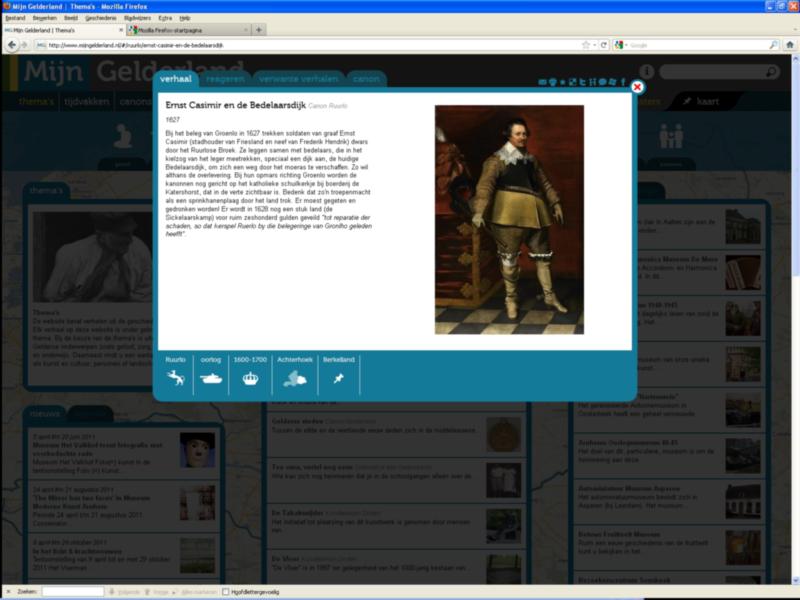800x600 pixels.
Task: Click the site search magnifier icon
Action: tap(771, 72)
